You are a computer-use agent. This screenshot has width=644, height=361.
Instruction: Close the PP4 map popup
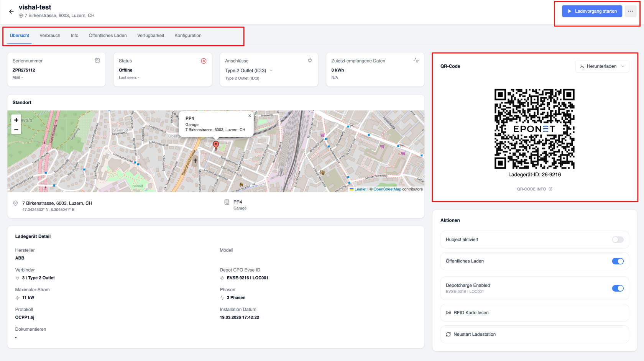point(250,116)
